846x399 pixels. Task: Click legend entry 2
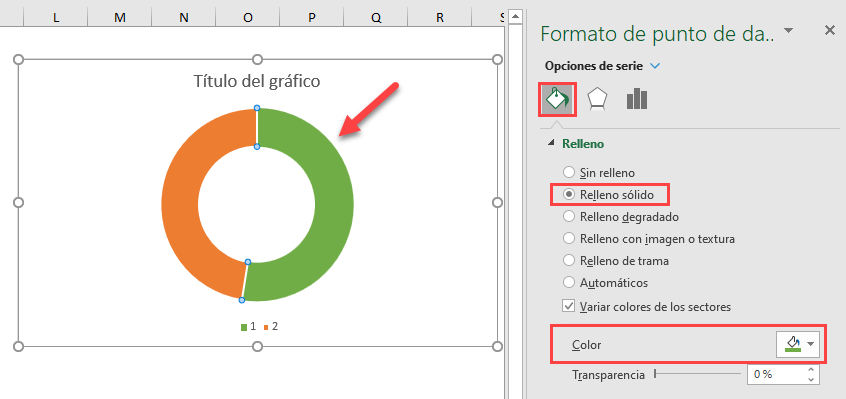[270, 327]
